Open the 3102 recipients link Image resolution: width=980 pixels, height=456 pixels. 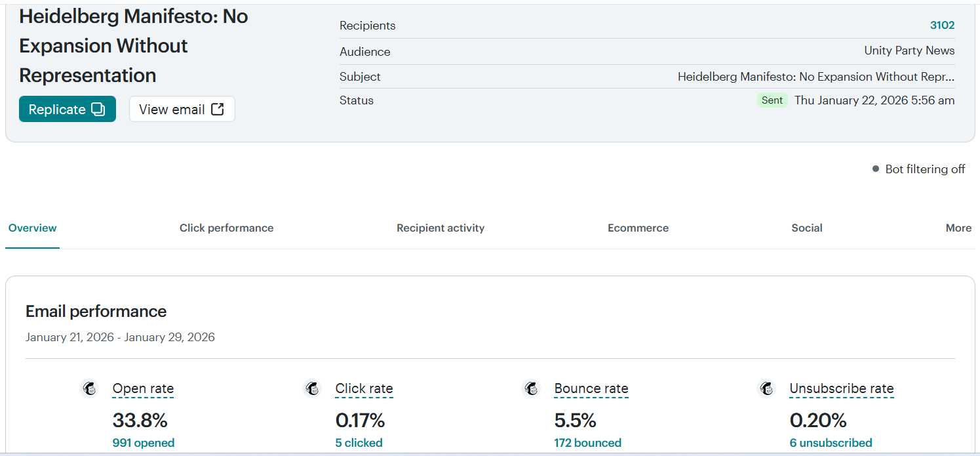(x=942, y=26)
